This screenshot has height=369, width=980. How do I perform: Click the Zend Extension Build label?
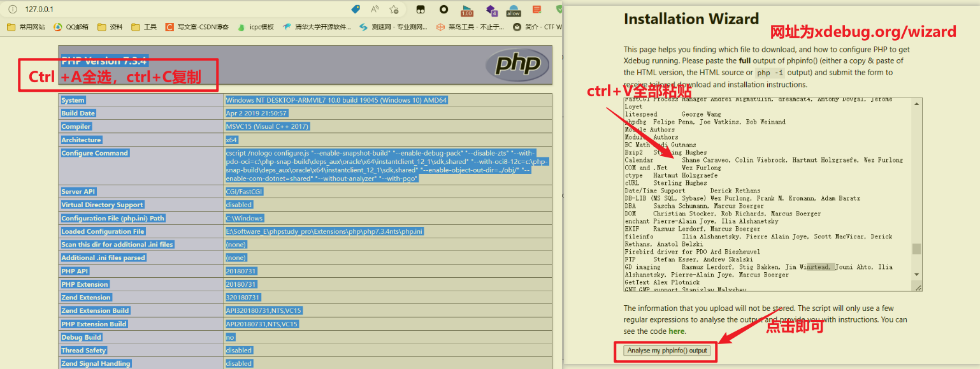pos(95,311)
